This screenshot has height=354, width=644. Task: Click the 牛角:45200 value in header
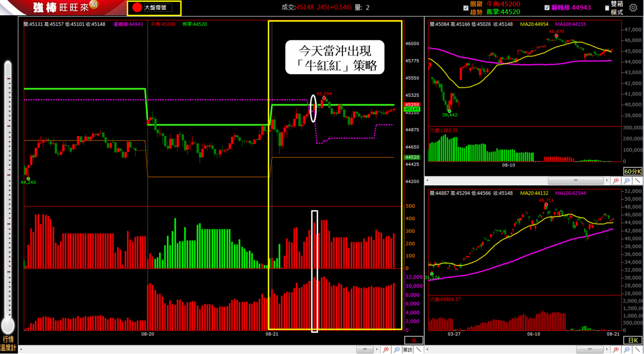click(x=503, y=4)
